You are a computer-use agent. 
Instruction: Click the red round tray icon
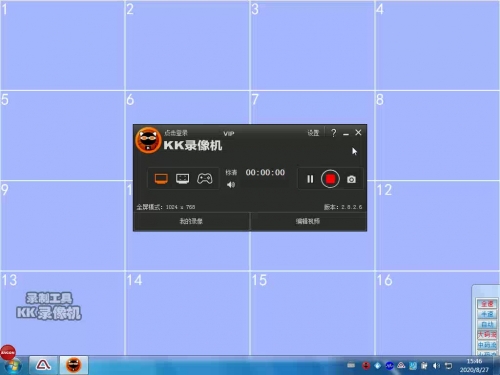(x=366, y=366)
